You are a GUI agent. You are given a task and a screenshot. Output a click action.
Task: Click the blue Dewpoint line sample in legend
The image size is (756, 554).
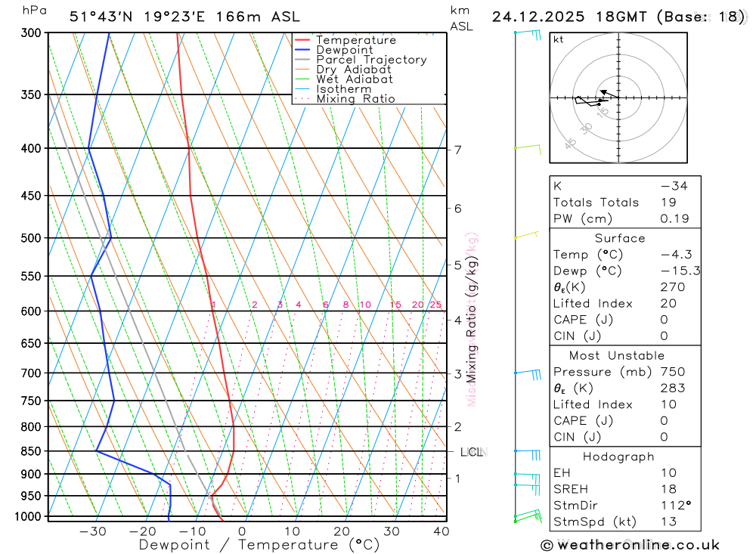302,50
